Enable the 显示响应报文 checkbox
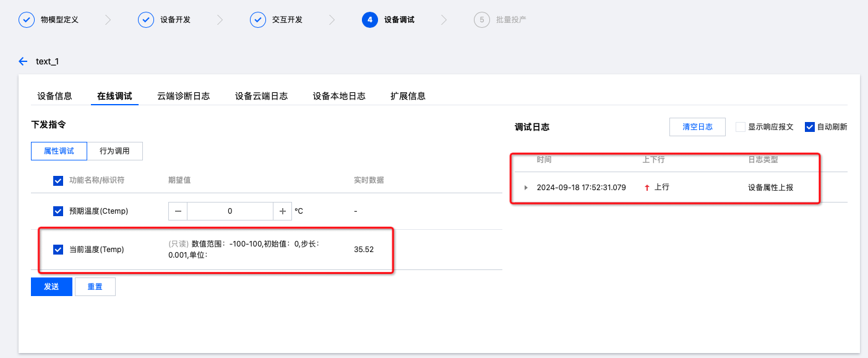868x358 pixels. [740, 127]
